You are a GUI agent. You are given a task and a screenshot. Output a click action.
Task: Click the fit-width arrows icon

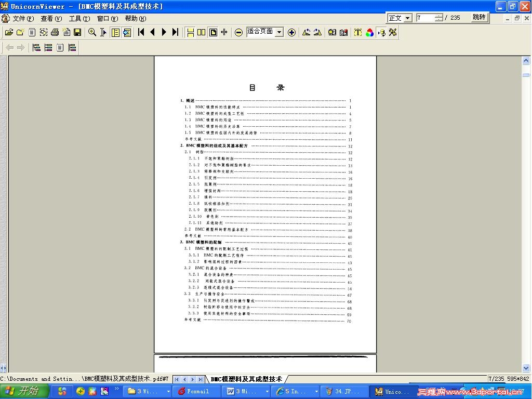tap(224, 32)
